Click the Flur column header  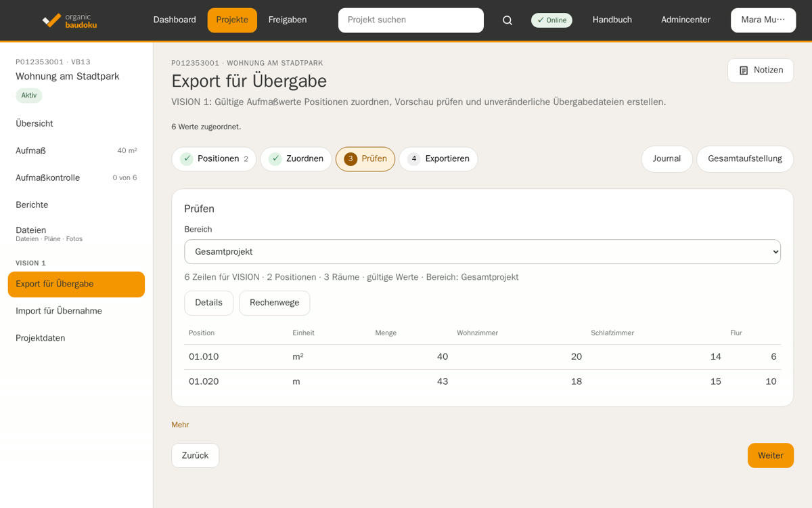pyautogui.click(x=736, y=333)
